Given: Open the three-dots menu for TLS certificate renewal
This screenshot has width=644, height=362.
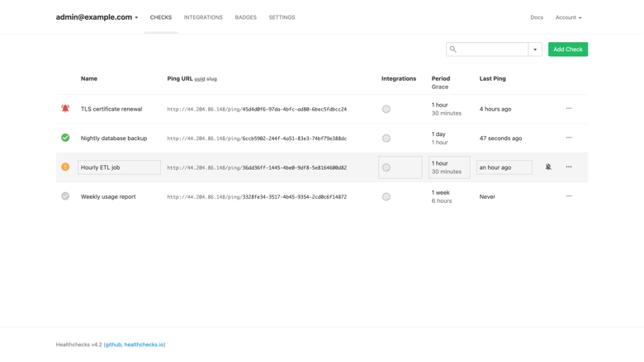Looking at the screenshot, I should coord(569,109).
